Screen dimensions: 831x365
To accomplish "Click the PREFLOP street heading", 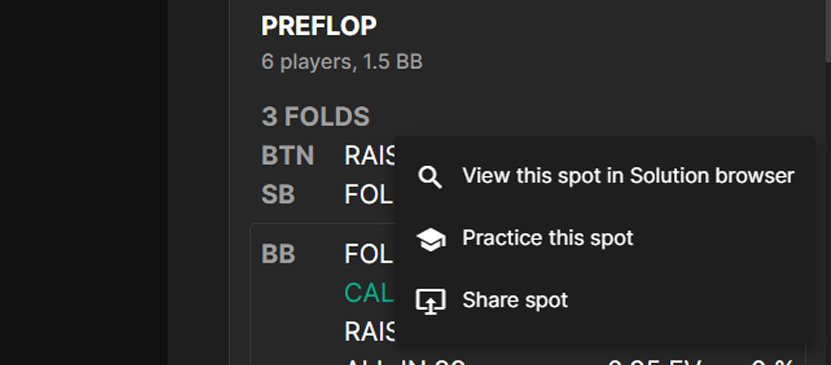I will pyautogui.click(x=319, y=26).
